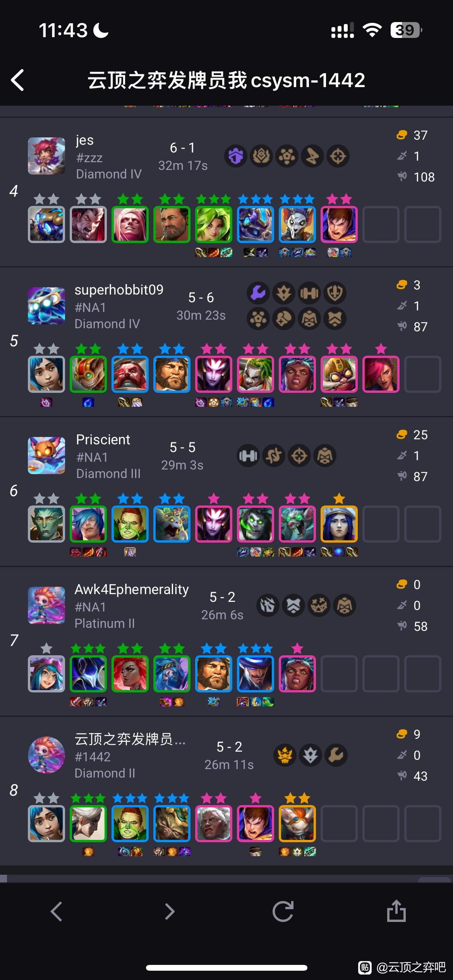Select the red-haired one-star champion in superhobbit09's row

click(381, 374)
